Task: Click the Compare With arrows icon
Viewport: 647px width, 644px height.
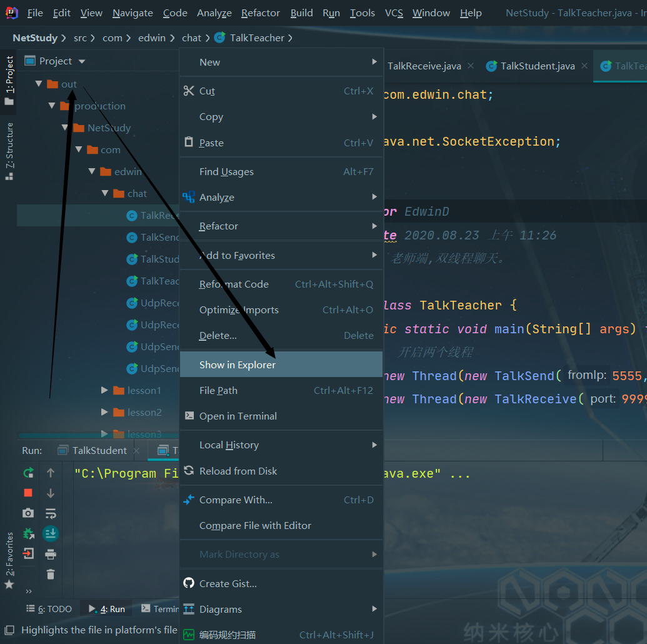Action: 189,500
